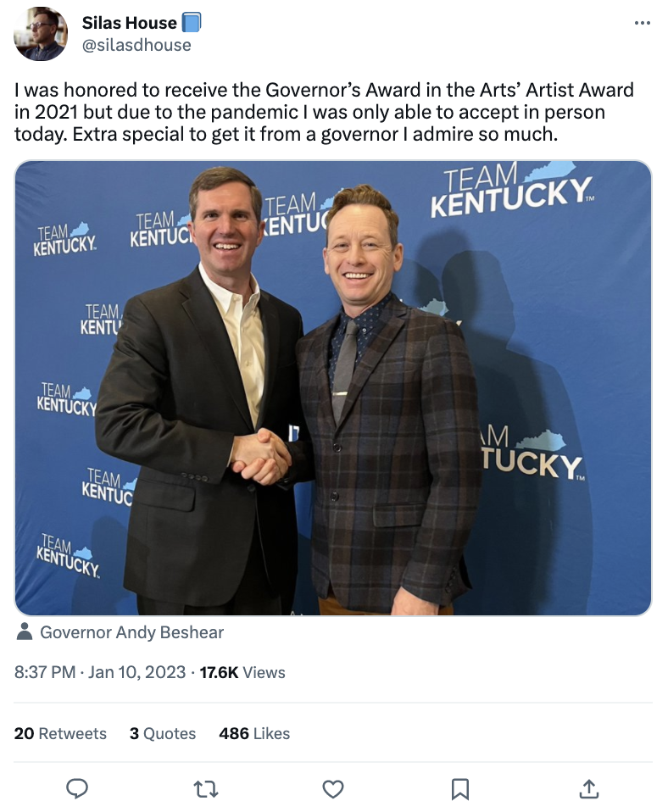This screenshot has height=812, width=668.
Task: Open the Silas House display name link
Action: 129,23
